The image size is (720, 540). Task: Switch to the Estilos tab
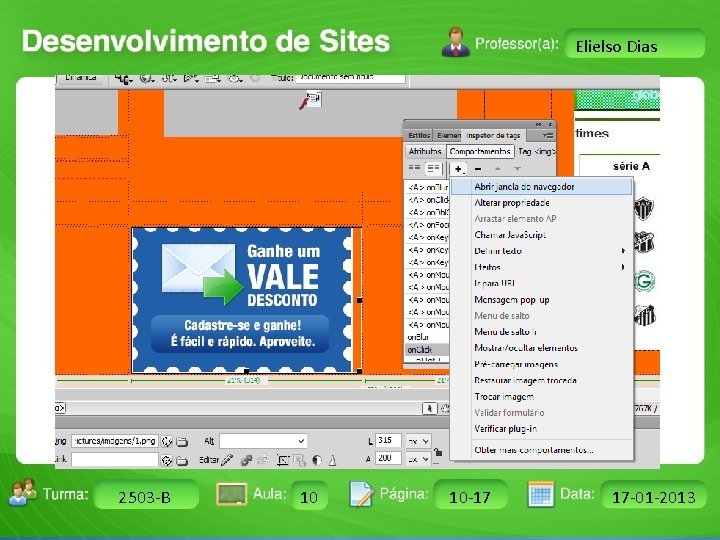click(x=419, y=135)
